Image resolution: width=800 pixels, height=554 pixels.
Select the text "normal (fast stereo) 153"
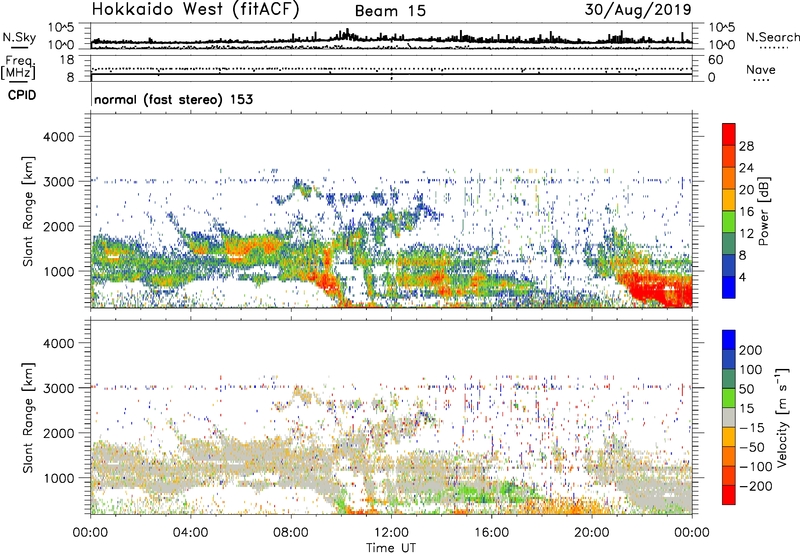[173, 100]
